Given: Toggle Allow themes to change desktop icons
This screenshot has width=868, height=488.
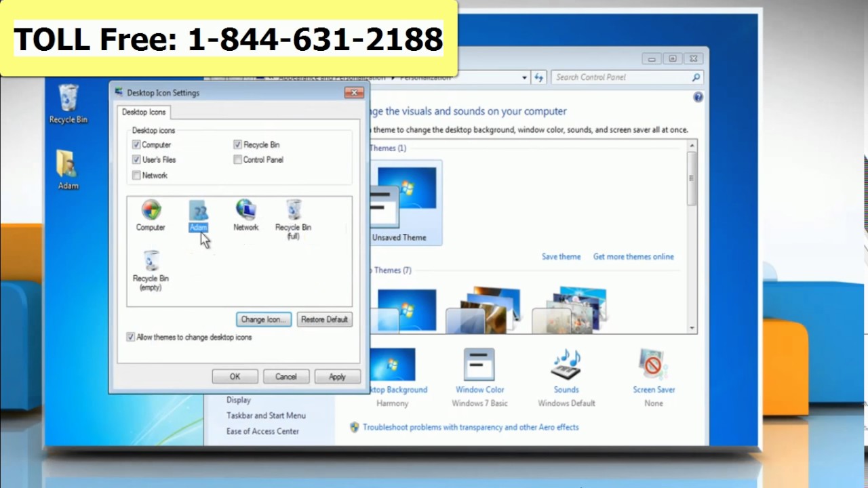Looking at the screenshot, I should (x=130, y=337).
